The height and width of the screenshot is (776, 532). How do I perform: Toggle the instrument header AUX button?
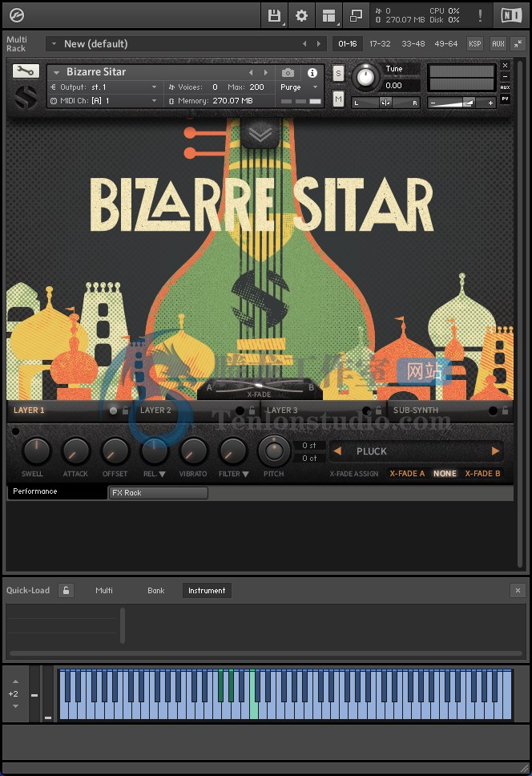pyautogui.click(x=506, y=87)
